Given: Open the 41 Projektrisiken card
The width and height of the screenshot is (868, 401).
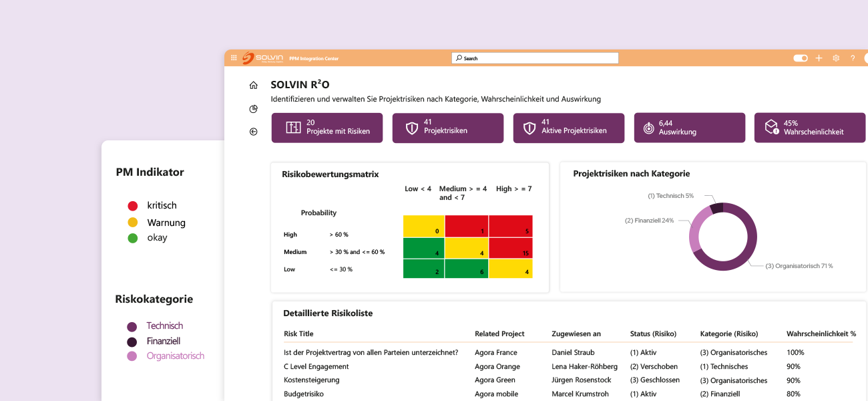Looking at the screenshot, I should tap(448, 128).
